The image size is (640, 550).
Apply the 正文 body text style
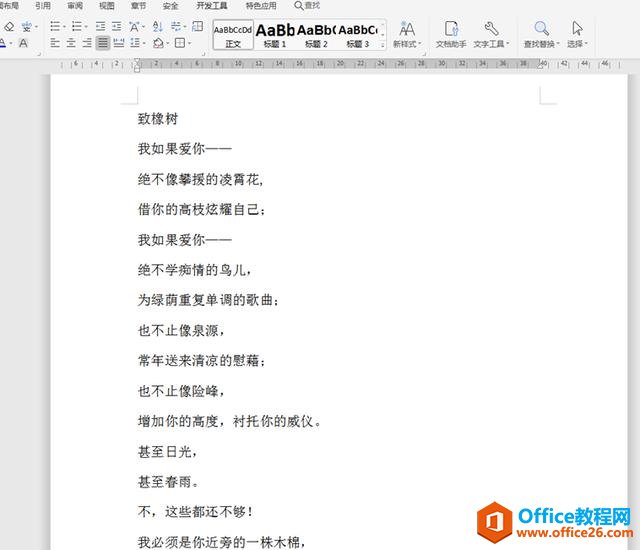pyautogui.click(x=233, y=35)
